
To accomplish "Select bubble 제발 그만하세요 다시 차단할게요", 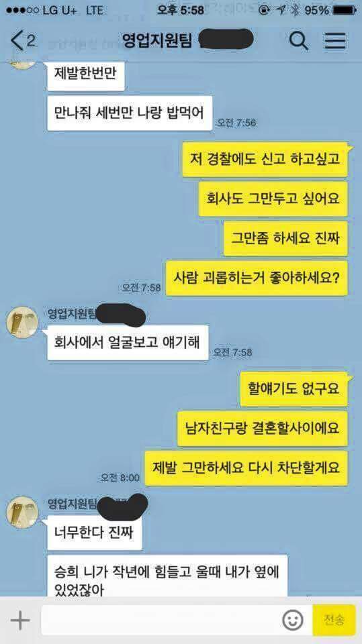I will (x=246, y=468).
